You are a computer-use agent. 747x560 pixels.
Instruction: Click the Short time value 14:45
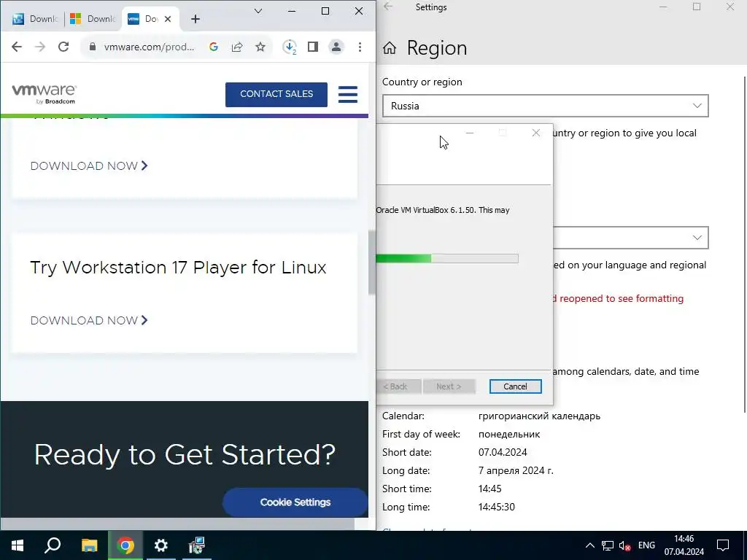(x=489, y=489)
